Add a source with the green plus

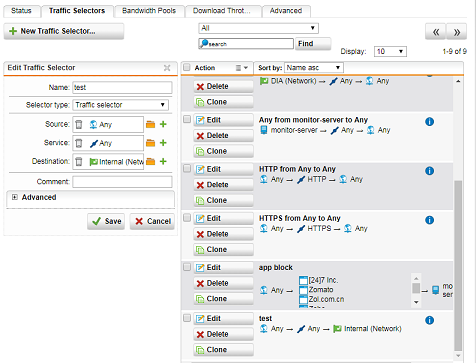pos(163,124)
